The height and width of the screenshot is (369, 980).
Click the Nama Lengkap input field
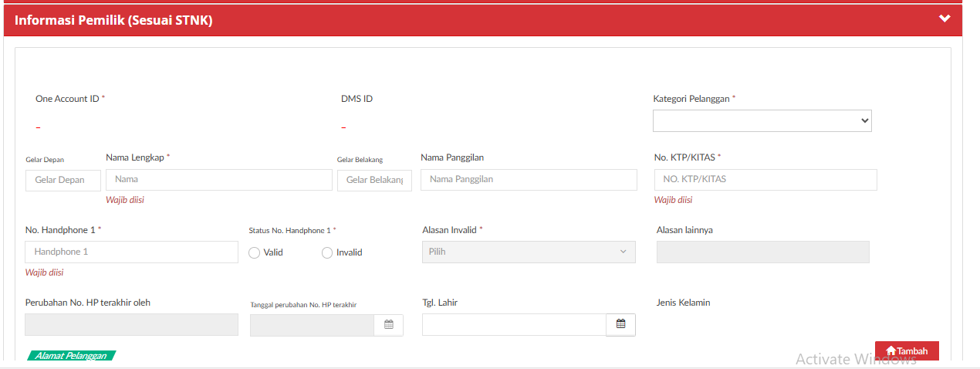[218, 180]
